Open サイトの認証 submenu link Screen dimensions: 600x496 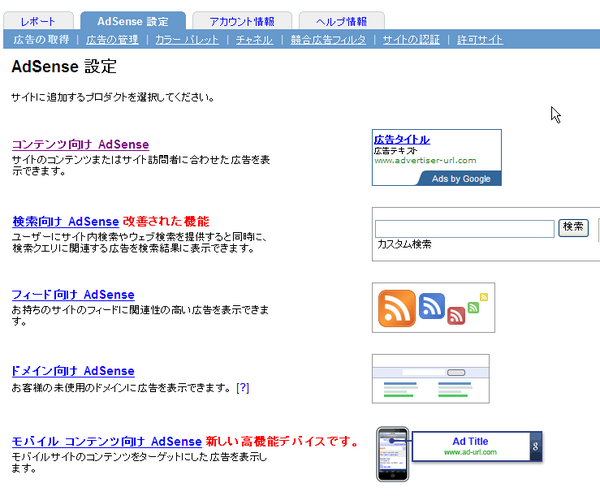411,39
